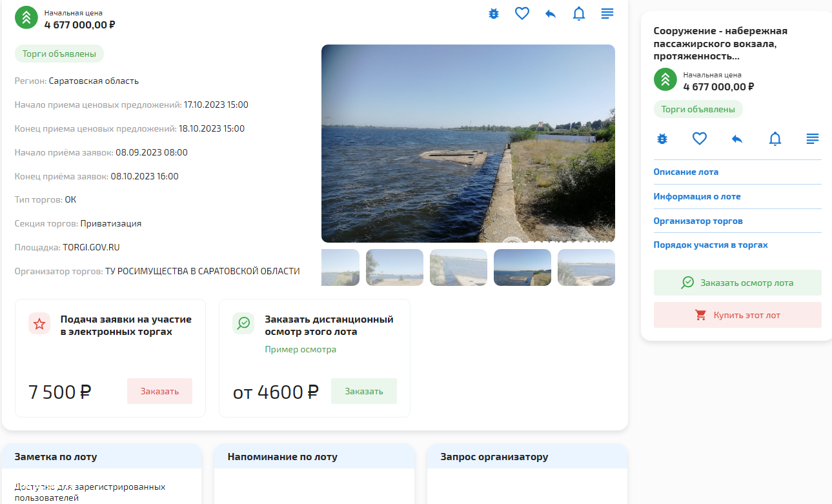Open 'Организатор торгов' section link
This screenshot has height=504, width=832.
point(698,221)
